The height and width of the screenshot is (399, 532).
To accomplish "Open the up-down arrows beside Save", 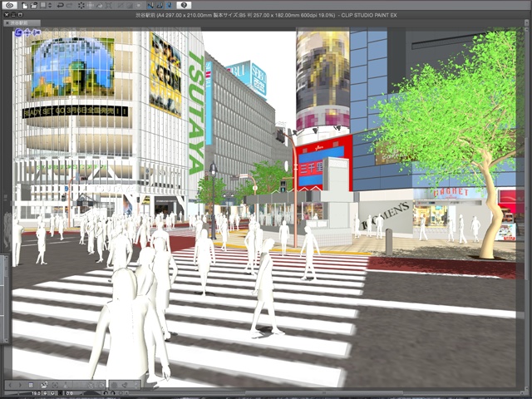I will pos(50,6).
